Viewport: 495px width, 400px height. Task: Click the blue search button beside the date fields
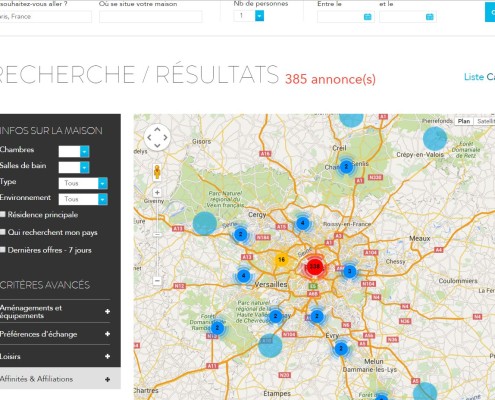tap(490, 12)
